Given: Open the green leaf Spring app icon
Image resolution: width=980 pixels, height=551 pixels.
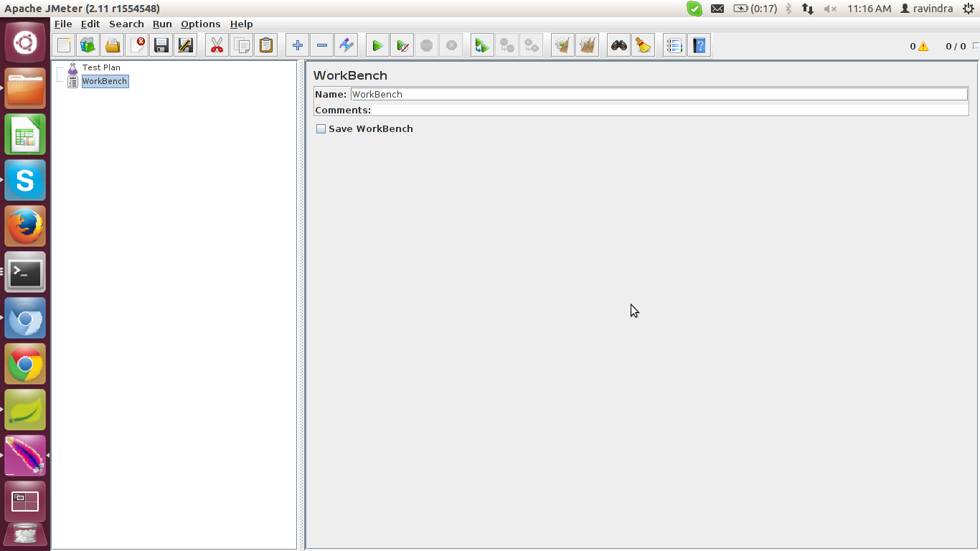Looking at the screenshot, I should click(25, 410).
